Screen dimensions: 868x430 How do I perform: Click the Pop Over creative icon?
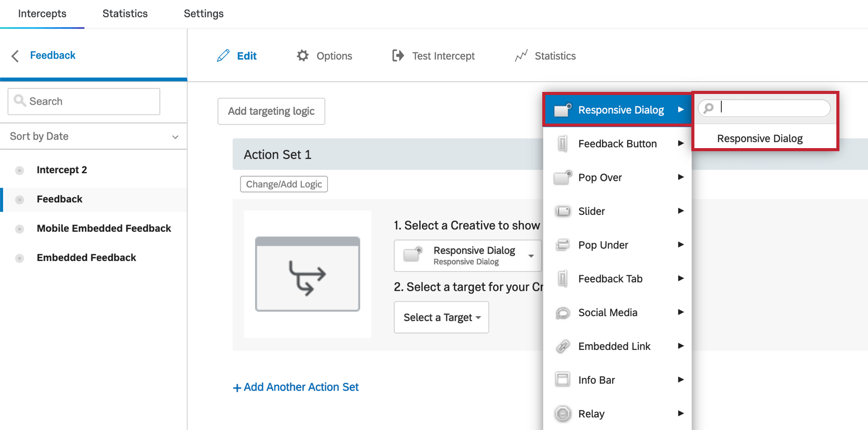pyautogui.click(x=563, y=177)
